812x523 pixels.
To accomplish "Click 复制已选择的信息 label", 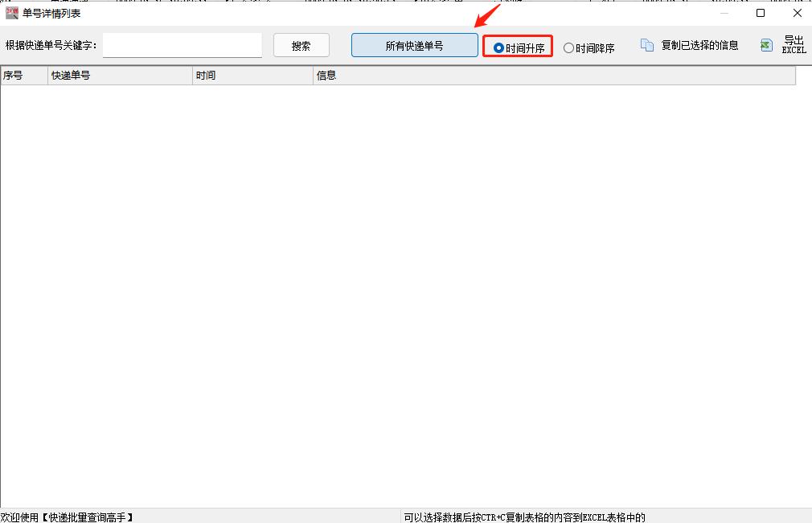I will (699, 46).
